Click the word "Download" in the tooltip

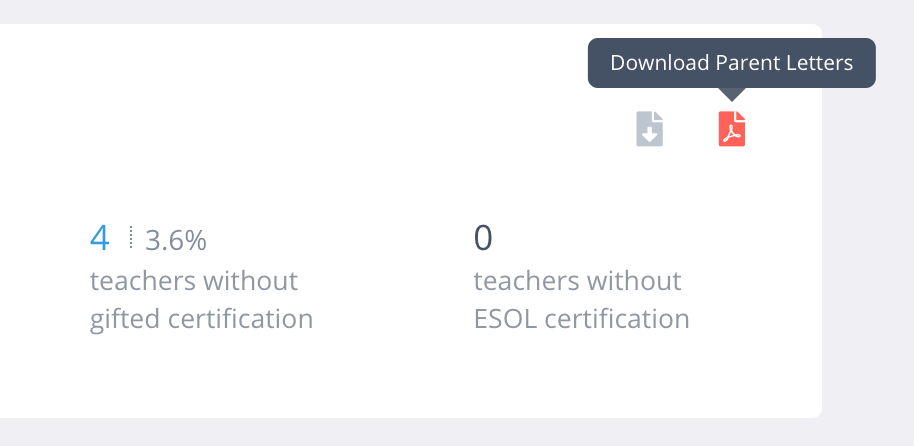click(659, 63)
